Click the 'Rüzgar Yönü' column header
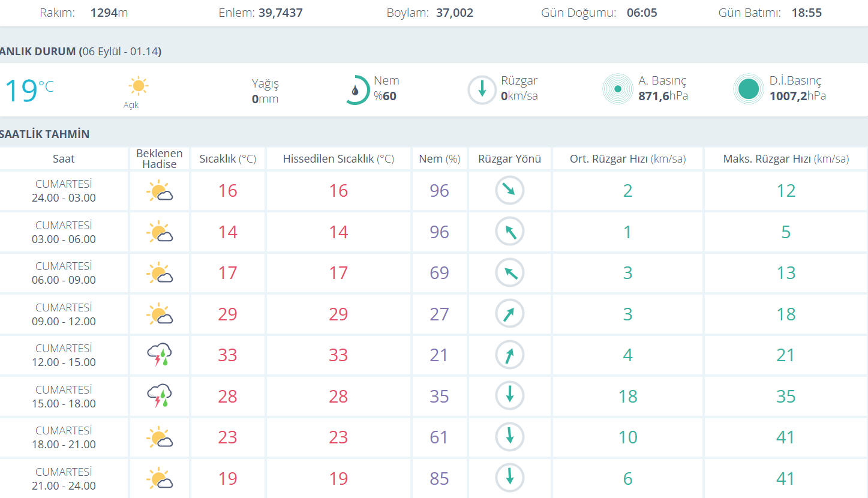 [x=509, y=159]
